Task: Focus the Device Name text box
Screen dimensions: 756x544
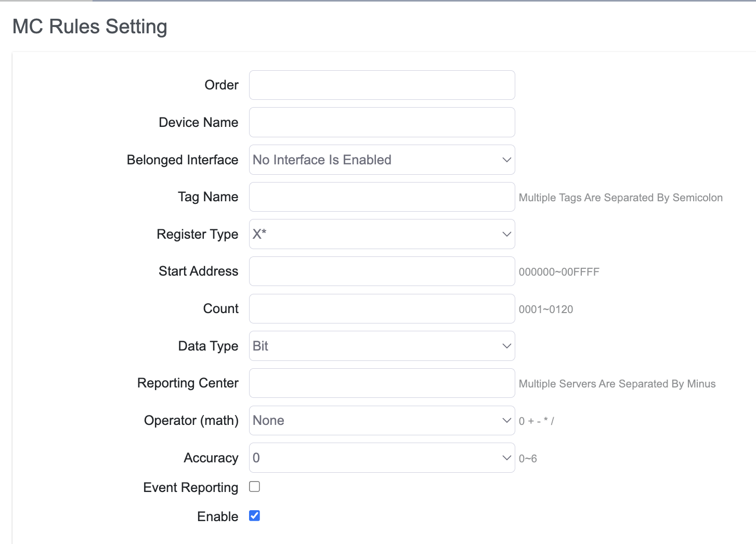Action: coord(382,122)
